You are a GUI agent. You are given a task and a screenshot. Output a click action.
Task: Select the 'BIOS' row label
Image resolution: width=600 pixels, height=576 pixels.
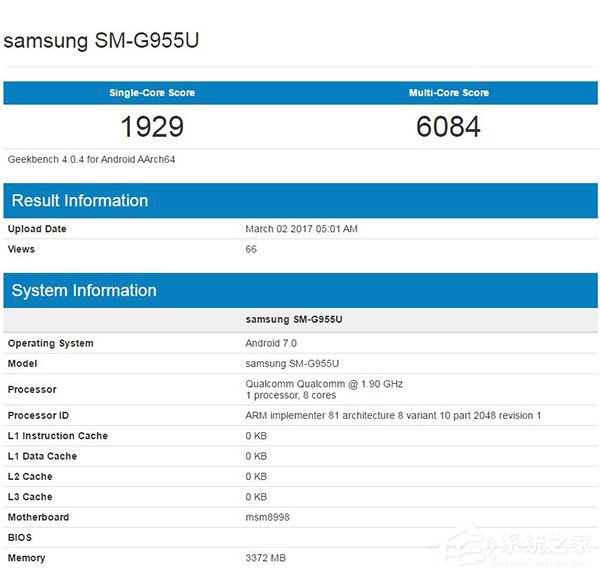tap(20, 538)
